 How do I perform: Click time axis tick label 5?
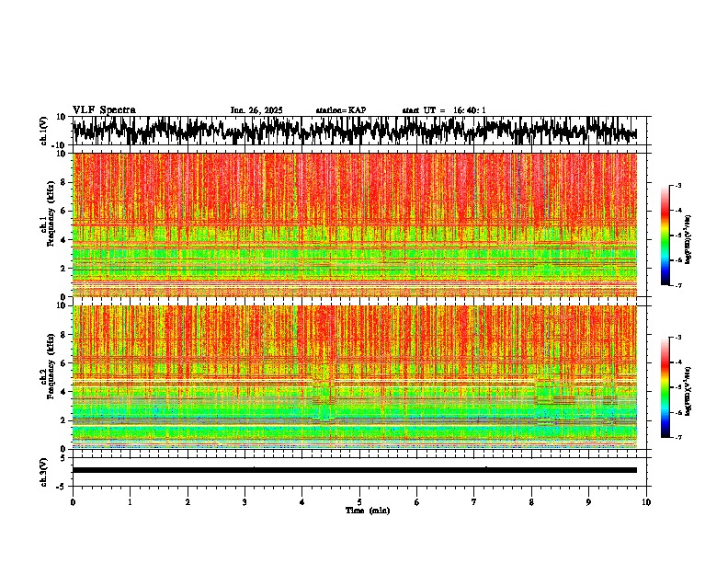point(359,502)
